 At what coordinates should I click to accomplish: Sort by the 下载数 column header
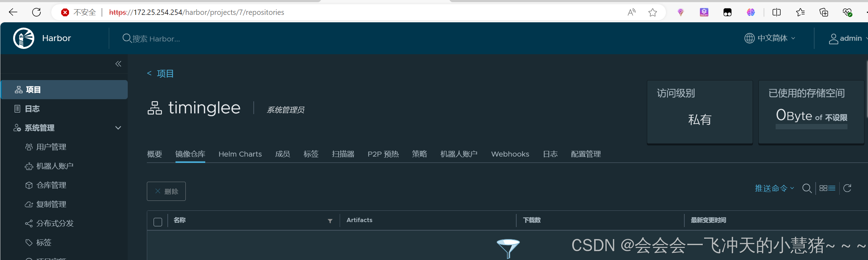point(532,220)
